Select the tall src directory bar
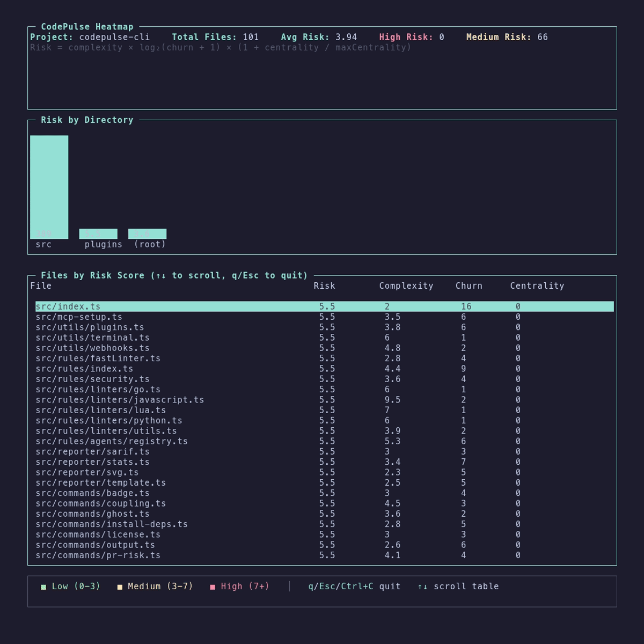The height and width of the screenshot is (644, 644). 49,187
